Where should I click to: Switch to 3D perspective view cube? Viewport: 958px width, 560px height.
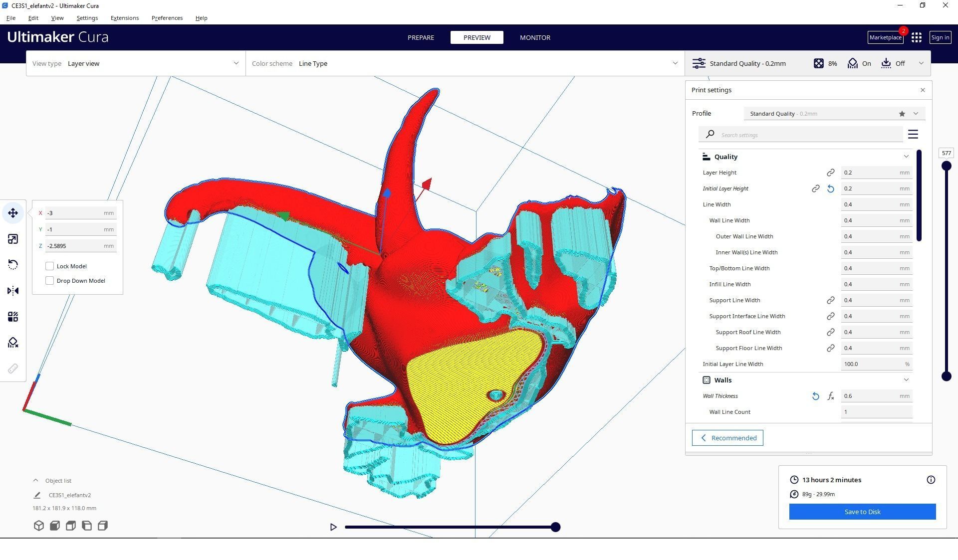(x=39, y=526)
